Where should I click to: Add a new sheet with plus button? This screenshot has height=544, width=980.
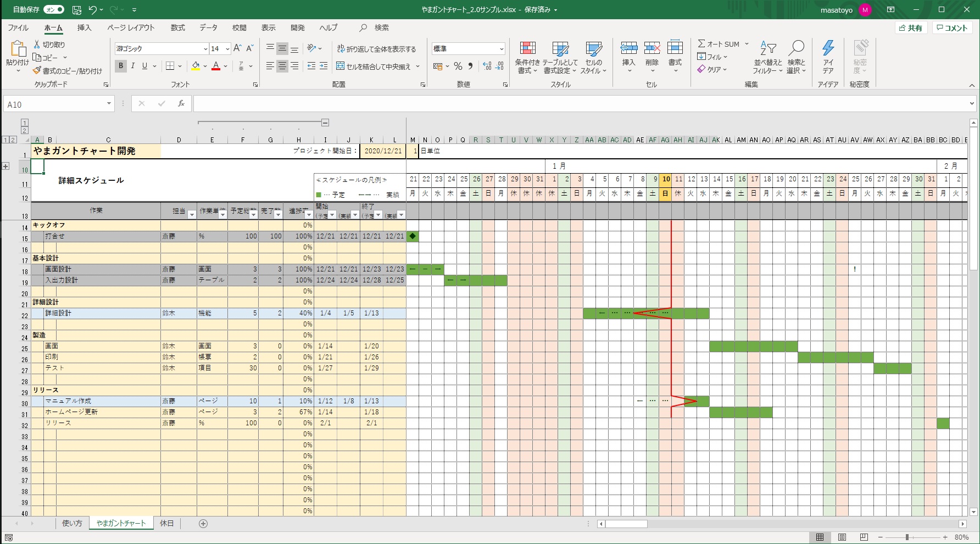[x=203, y=524]
